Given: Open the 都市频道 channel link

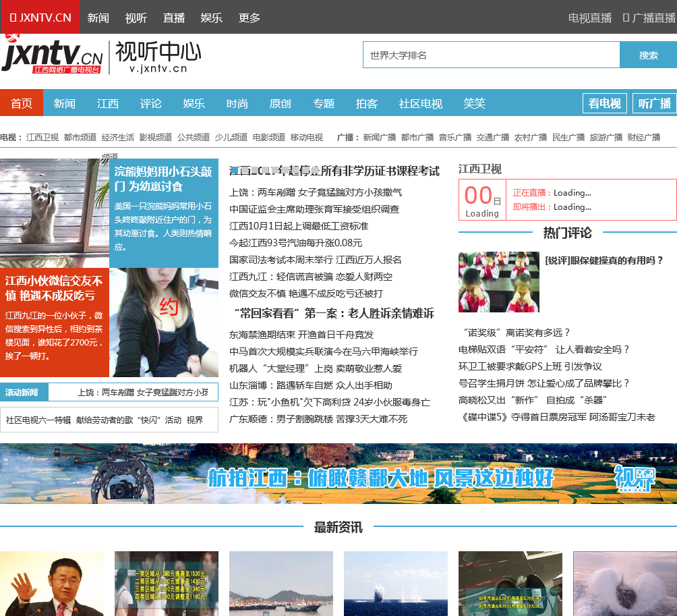Looking at the screenshot, I should [x=80, y=138].
